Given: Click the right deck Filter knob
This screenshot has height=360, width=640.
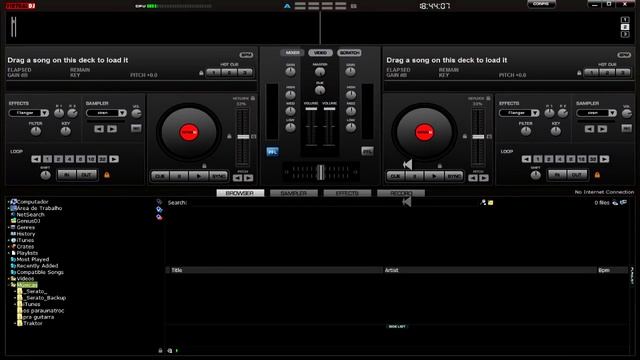Looking at the screenshot, I should 526,131.
